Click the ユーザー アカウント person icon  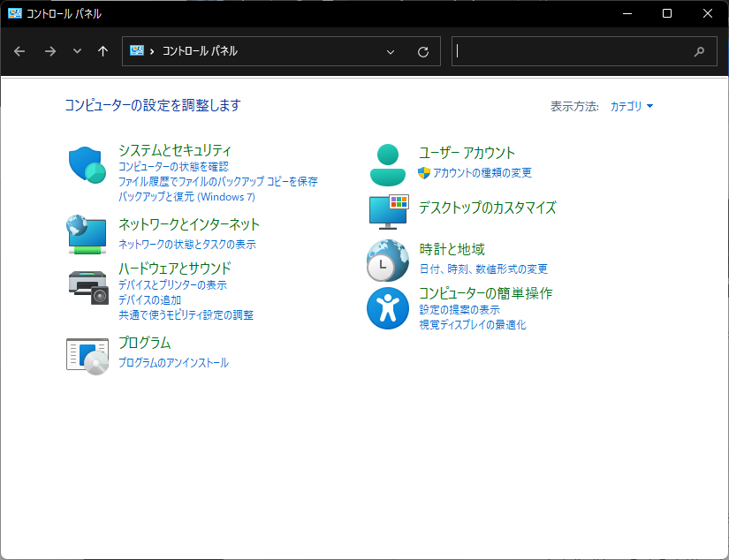(x=388, y=165)
